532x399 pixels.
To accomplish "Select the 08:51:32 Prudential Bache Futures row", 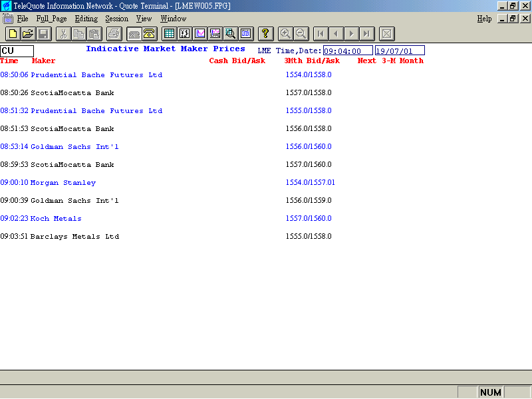I will click(166, 110).
